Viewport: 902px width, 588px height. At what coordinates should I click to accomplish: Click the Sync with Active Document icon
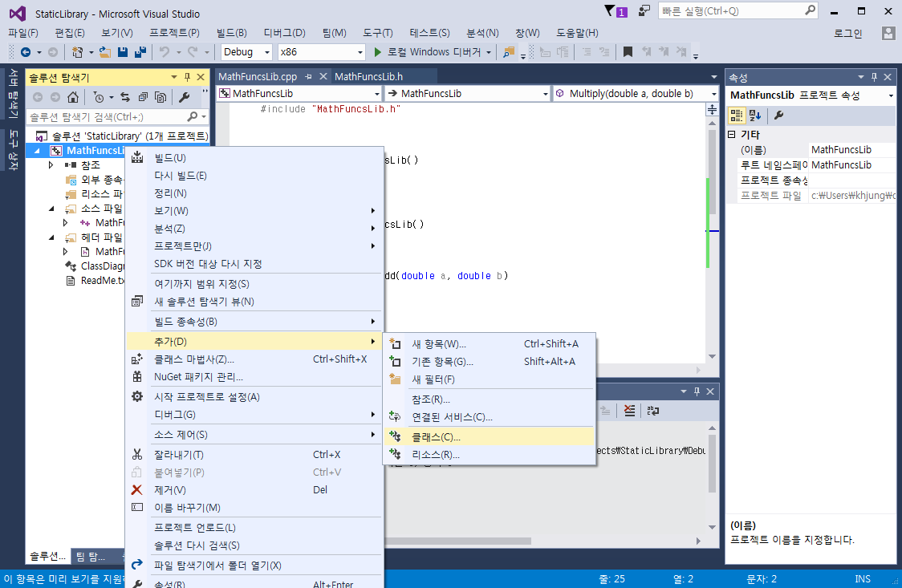126,96
